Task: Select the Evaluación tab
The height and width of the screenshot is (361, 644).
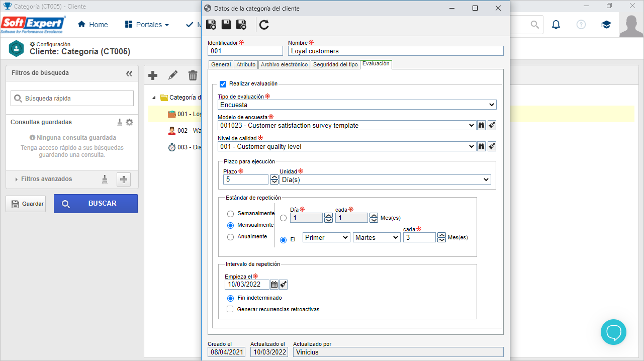Action: pos(376,64)
